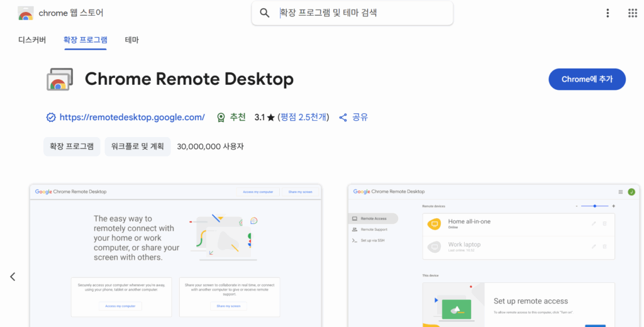Click the Set up via SSH icon

click(355, 240)
